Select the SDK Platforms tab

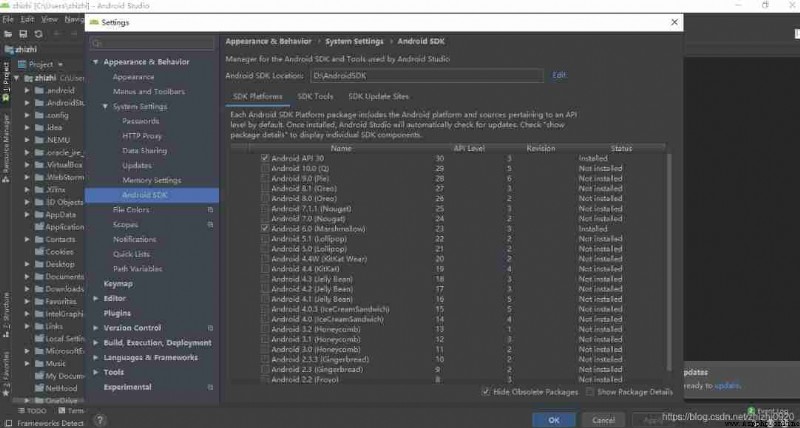[x=258, y=96]
